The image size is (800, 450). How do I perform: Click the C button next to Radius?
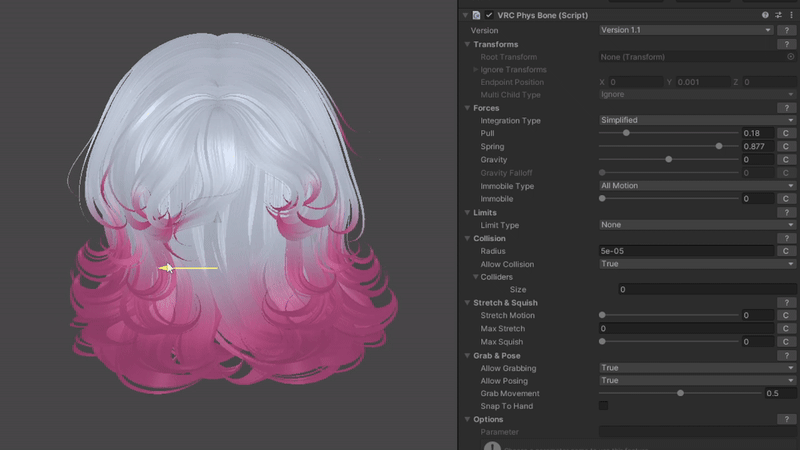pos(786,252)
